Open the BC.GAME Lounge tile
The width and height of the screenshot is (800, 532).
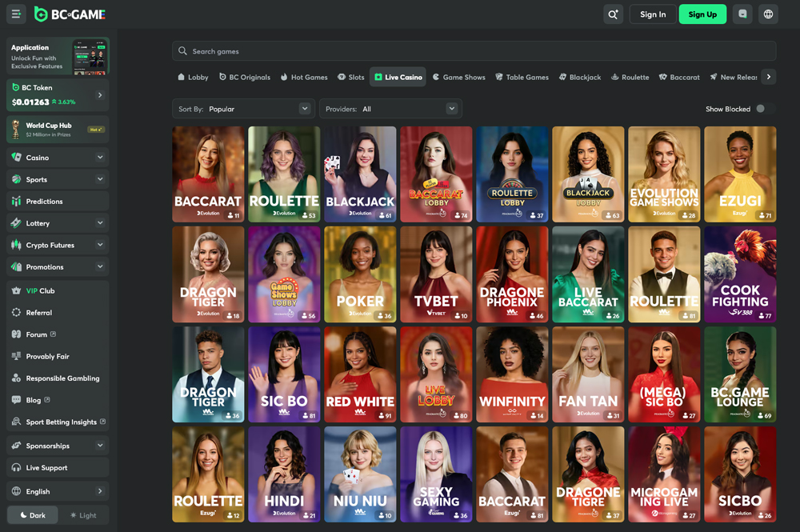[740, 374]
